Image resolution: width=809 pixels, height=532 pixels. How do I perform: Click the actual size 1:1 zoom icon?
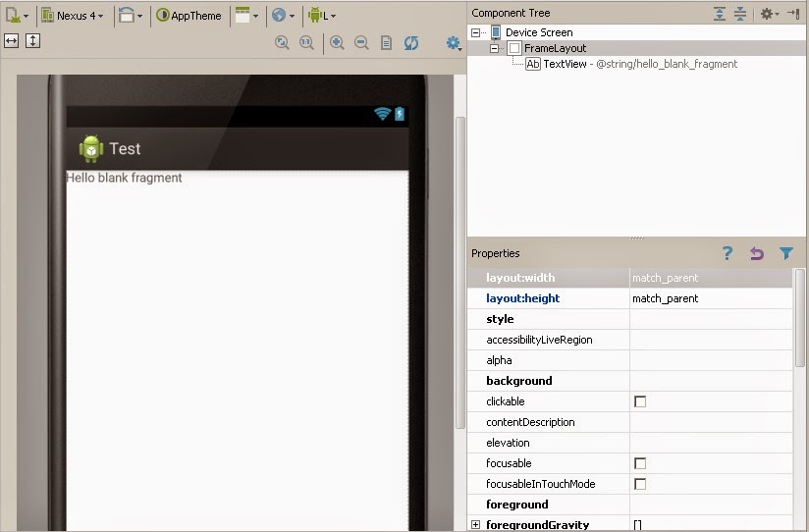point(306,43)
